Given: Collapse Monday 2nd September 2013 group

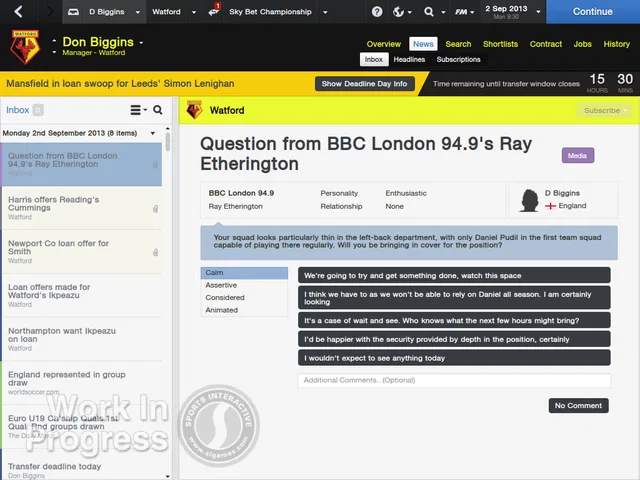Looking at the screenshot, I should (153, 133).
